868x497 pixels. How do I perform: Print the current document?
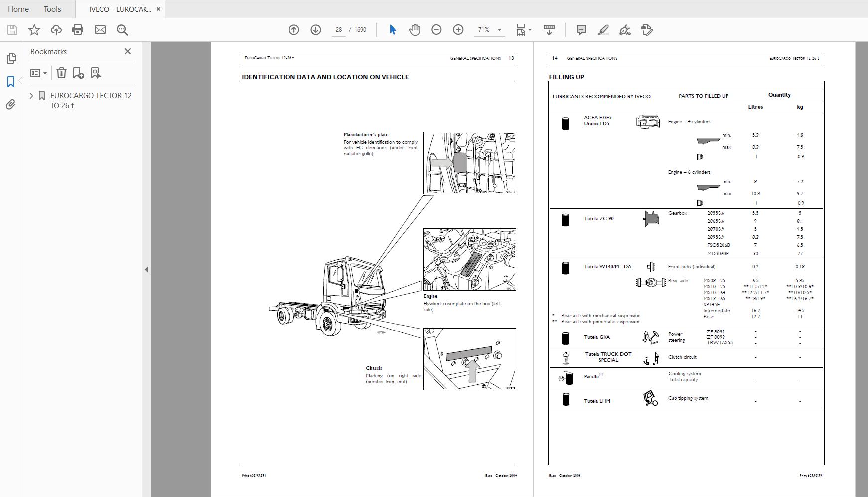point(77,30)
